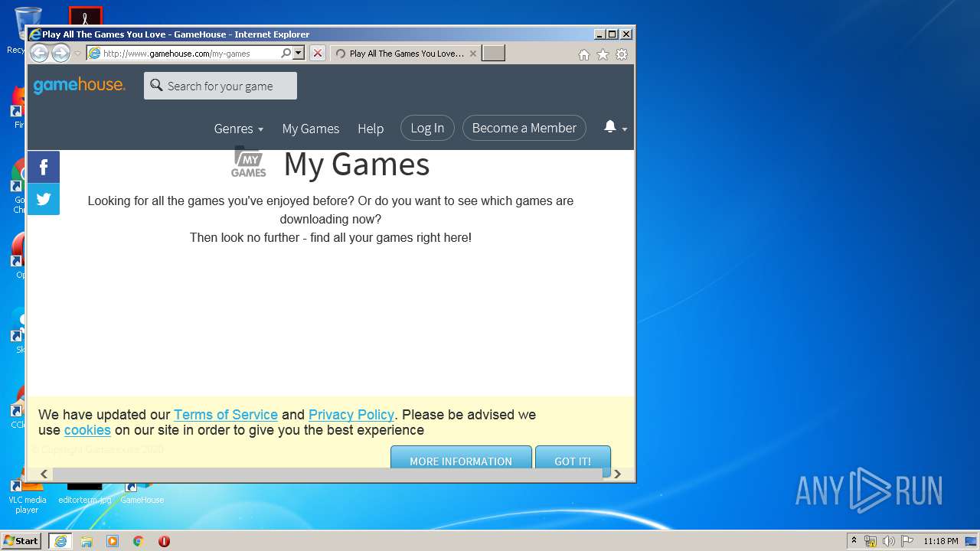Open Action Center flag tray icon
Image resolution: width=980 pixels, height=551 pixels.
tap(907, 541)
